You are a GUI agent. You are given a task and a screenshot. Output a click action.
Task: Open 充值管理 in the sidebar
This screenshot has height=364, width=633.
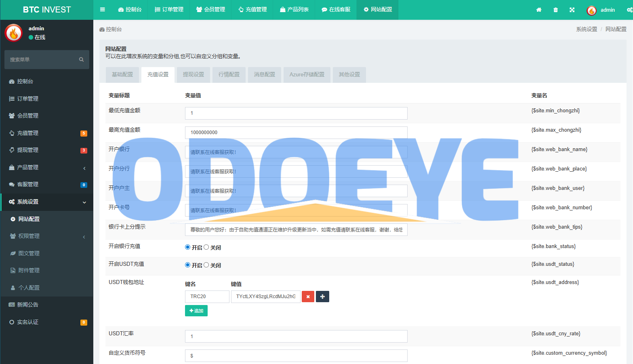[x=47, y=133]
